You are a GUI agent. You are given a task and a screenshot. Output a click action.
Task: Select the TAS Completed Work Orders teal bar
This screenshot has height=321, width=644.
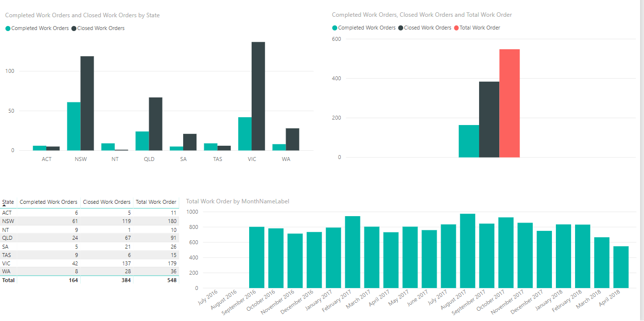(211, 147)
